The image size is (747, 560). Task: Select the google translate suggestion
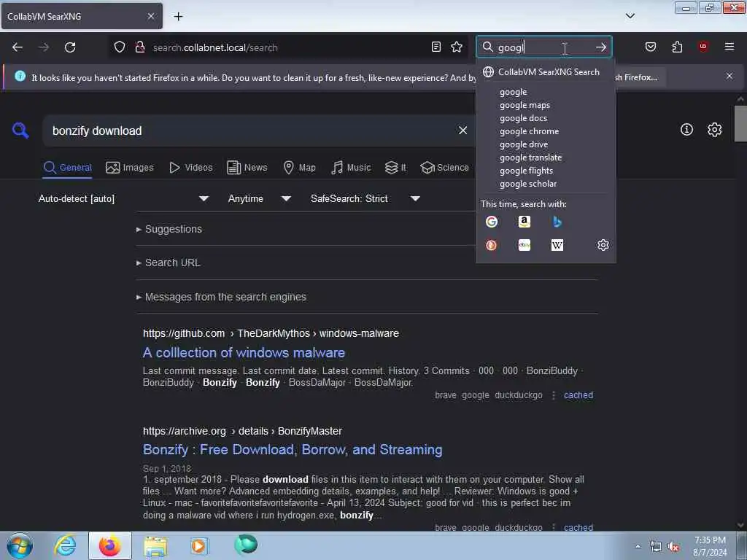click(530, 157)
